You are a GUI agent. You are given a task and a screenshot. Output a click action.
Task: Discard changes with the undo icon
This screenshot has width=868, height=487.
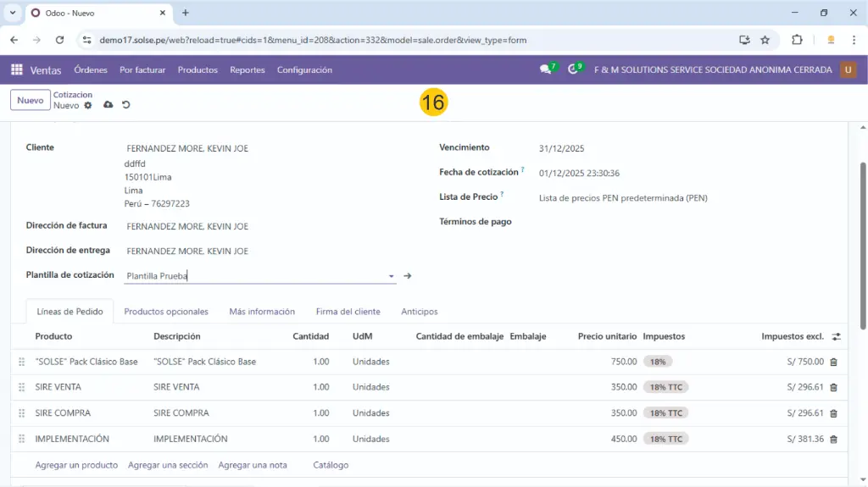coord(126,105)
